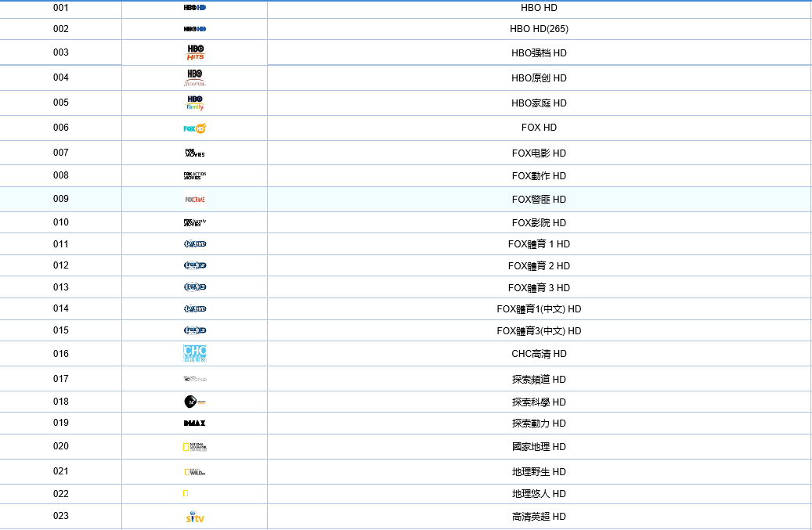Select the SiTV logo in row 023

[195, 516]
